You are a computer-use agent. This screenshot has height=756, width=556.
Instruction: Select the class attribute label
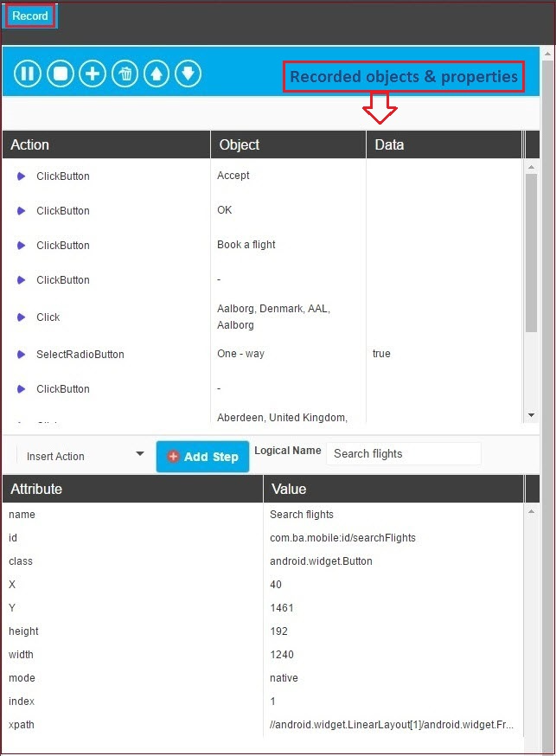pos(21,561)
